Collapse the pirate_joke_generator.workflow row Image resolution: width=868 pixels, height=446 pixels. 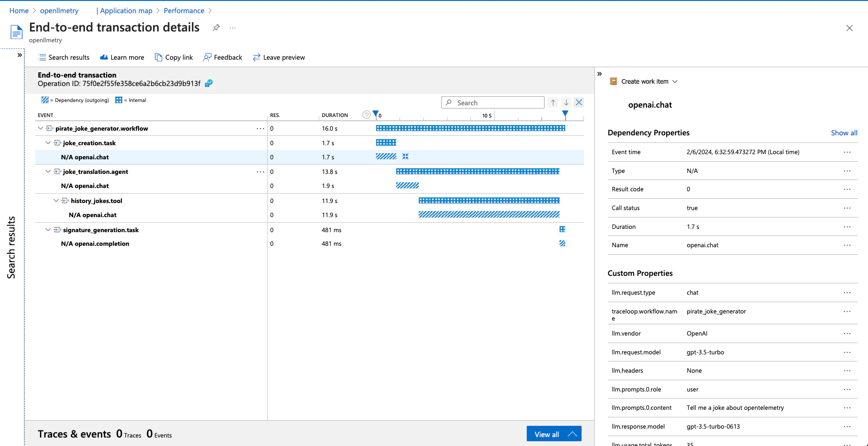(41, 128)
